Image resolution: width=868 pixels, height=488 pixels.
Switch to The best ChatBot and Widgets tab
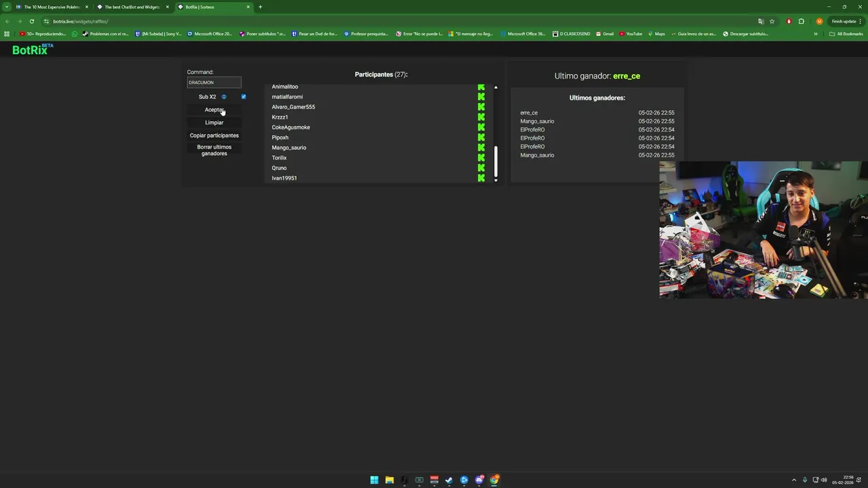(x=132, y=7)
